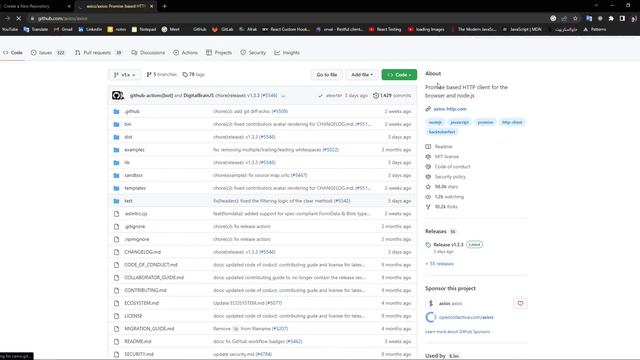The image size is (640, 360).
Task: Go to the Actions tab
Action: pos(185,53)
